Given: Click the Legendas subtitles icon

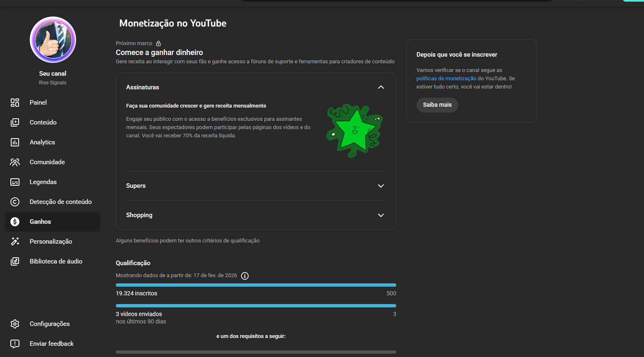Looking at the screenshot, I should point(15,182).
